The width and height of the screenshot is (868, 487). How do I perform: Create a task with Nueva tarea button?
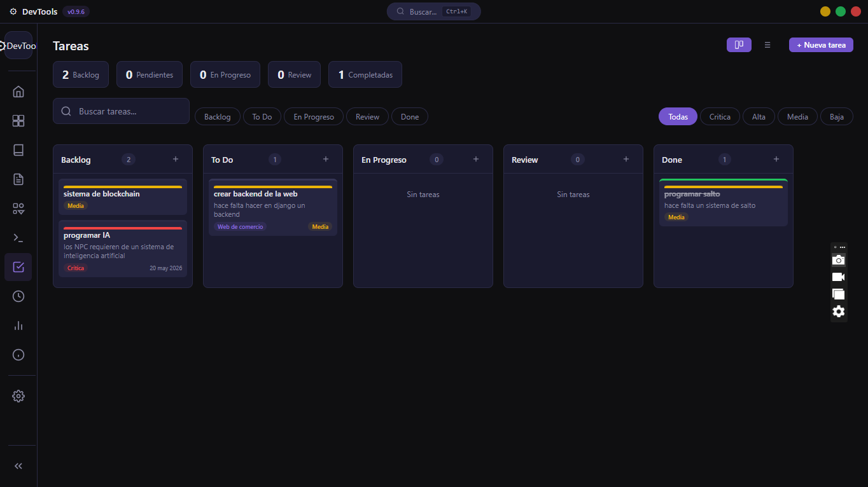(821, 45)
